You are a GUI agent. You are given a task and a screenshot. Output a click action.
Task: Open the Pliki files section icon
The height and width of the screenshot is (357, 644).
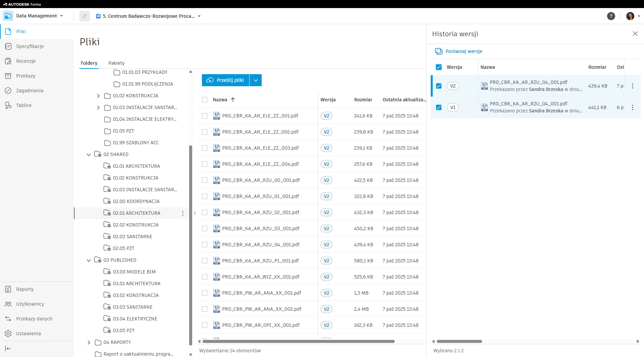tap(8, 32)
